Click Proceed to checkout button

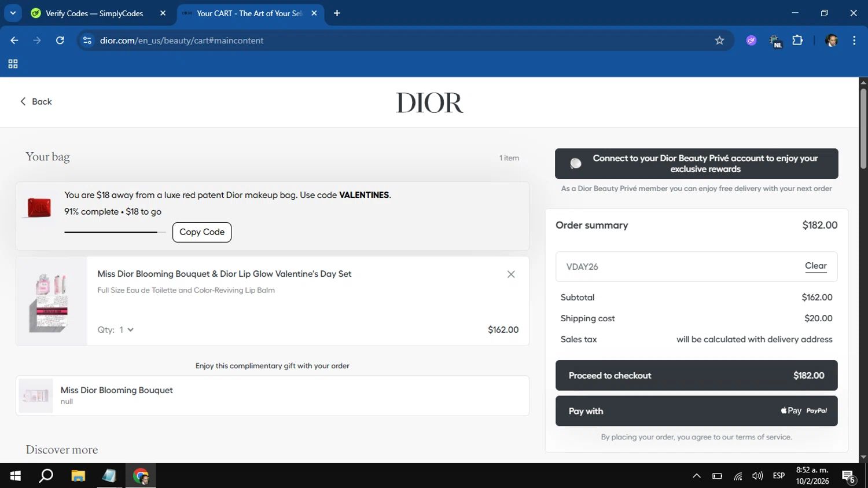(696, 375)
